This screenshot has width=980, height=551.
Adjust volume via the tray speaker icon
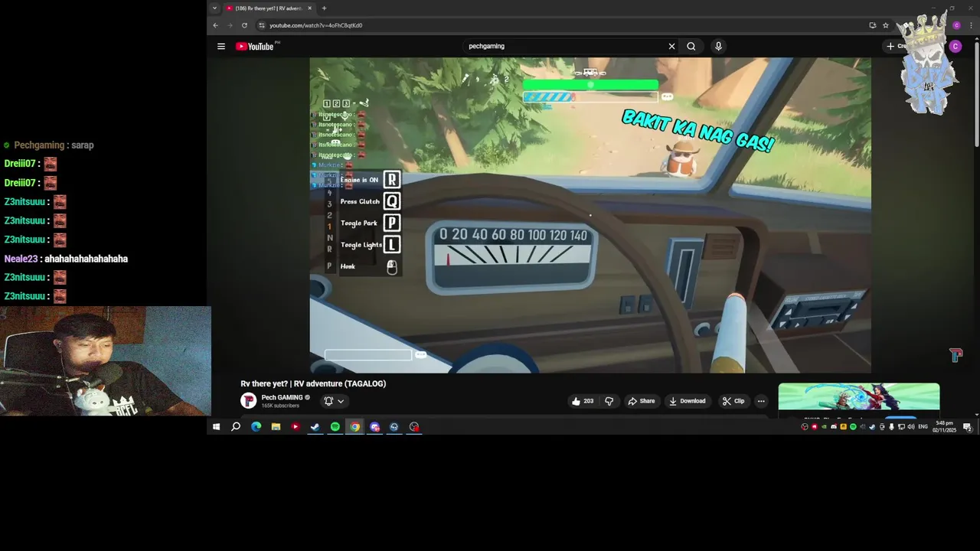(910, 427)
